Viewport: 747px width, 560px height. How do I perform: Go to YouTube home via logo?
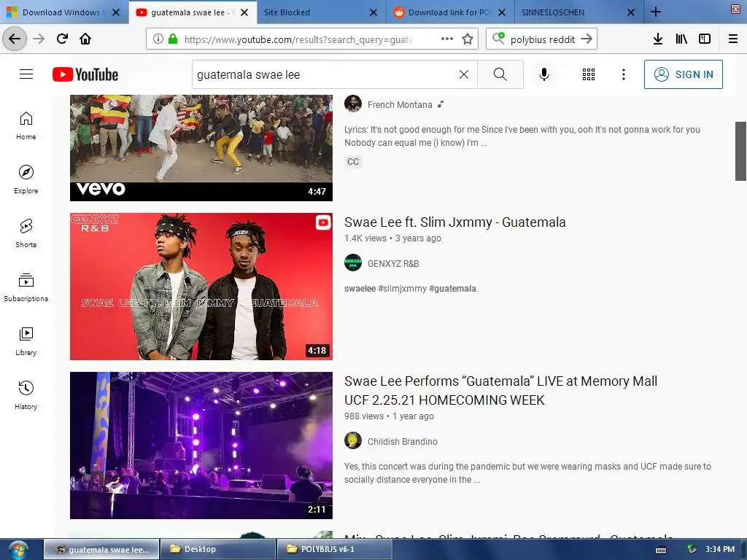tap(85, 74)
